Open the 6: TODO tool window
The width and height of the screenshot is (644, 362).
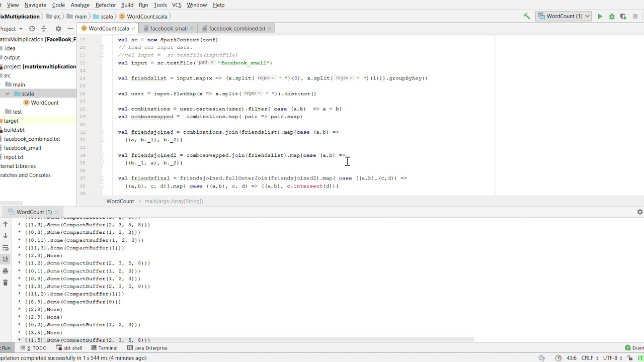pos(33,348)
